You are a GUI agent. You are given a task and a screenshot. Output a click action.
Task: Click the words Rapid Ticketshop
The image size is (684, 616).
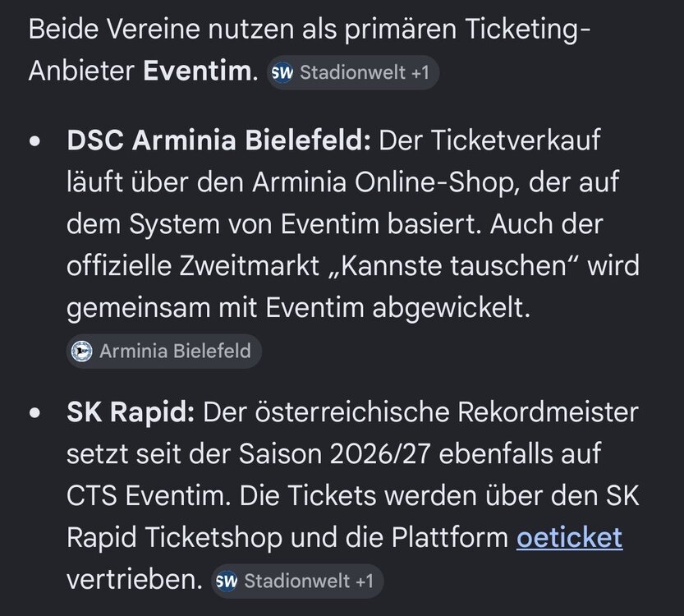[174, 537]
